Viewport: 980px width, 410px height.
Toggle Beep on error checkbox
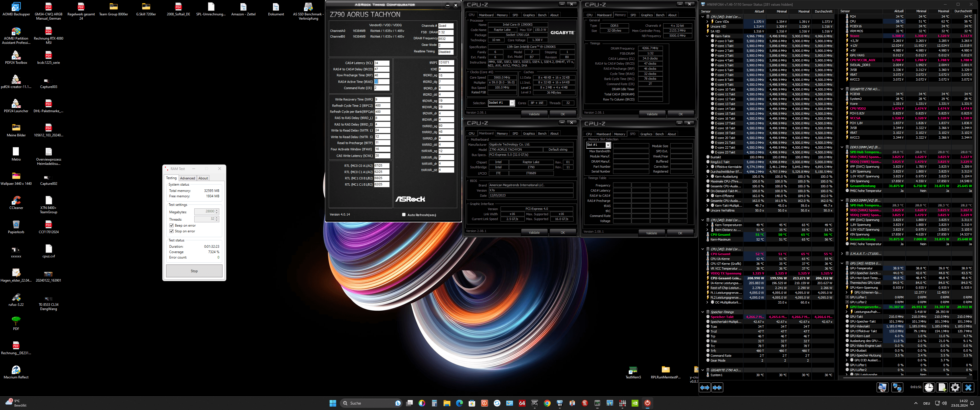click(171, 225)
